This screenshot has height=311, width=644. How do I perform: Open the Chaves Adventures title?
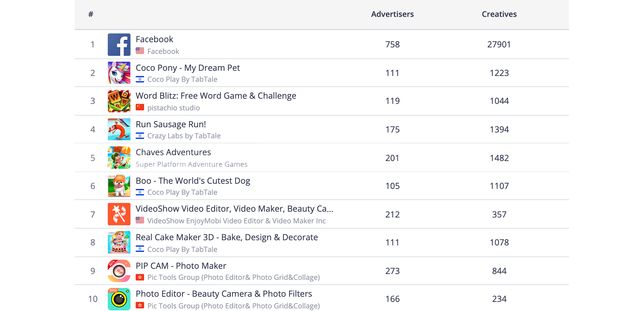[173, 152]
